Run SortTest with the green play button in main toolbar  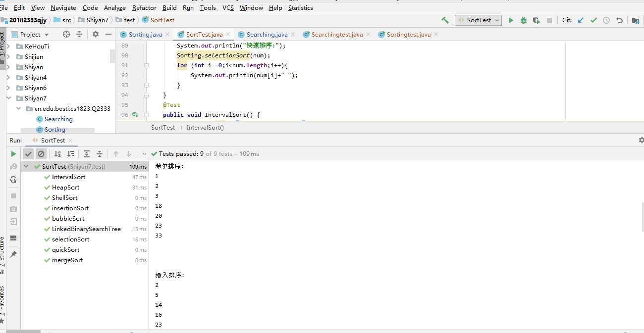511,20
